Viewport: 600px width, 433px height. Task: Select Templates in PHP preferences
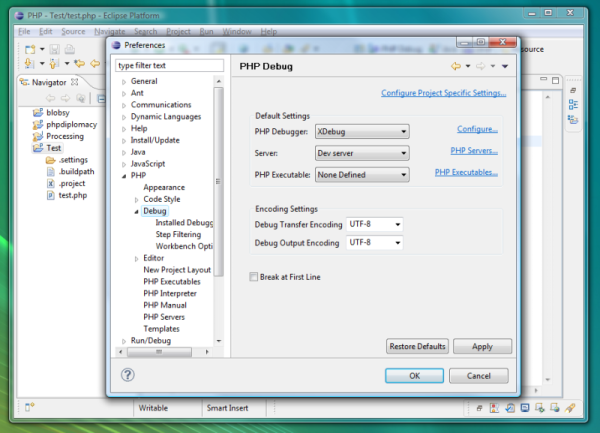pos(161,329)
